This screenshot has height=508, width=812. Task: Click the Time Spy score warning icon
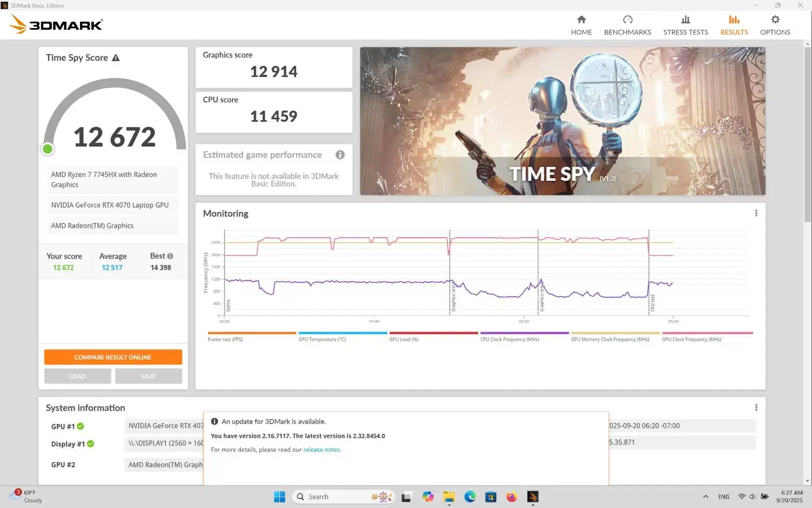[116, 58]
